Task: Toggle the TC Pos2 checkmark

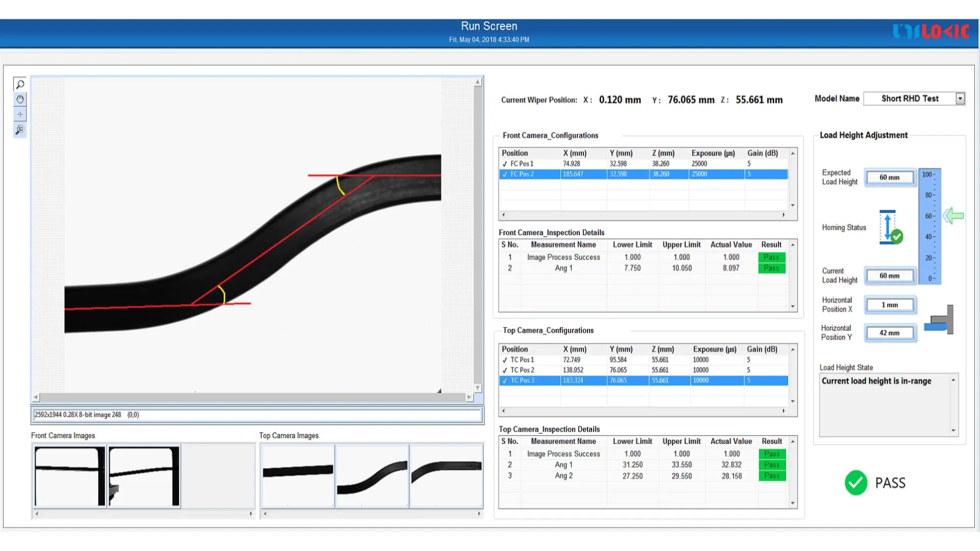Action: point(505,370)
